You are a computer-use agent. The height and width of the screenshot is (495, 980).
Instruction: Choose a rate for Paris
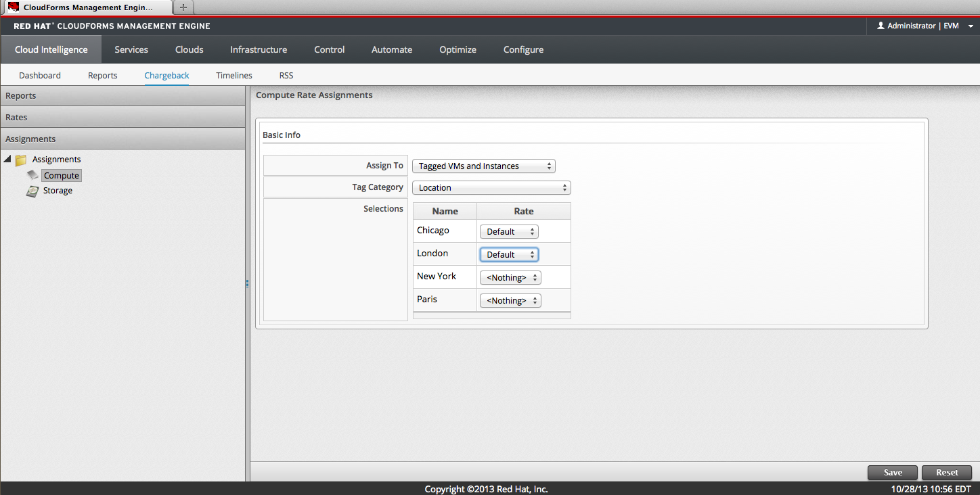(x=510, y=301)
